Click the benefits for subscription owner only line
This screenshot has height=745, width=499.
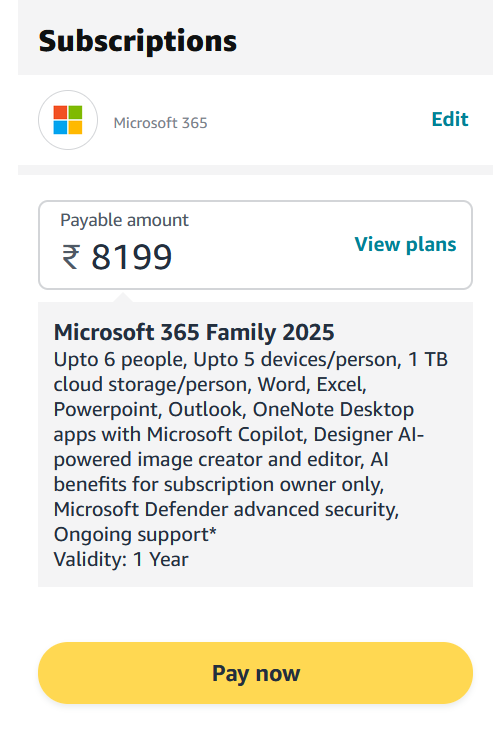pyautogui.click(x=219, y=485)
